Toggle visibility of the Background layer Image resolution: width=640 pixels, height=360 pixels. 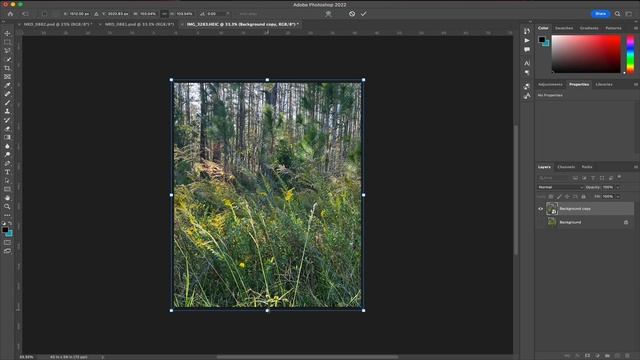(x=540, y=222)
